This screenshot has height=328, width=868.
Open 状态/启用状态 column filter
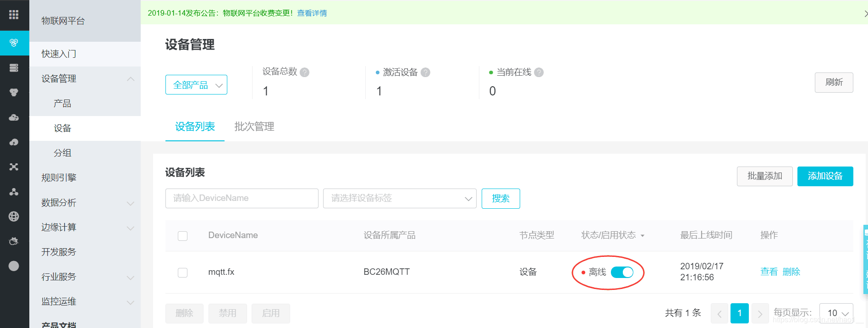[643, 236]
